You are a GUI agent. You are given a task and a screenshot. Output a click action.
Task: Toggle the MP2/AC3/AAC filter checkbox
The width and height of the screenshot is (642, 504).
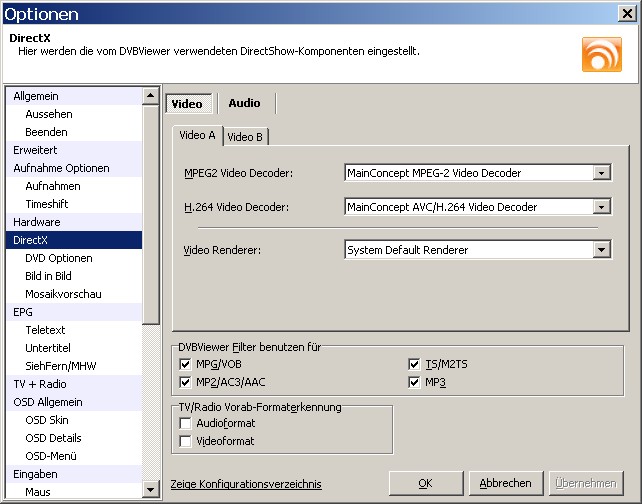[185, 382]
